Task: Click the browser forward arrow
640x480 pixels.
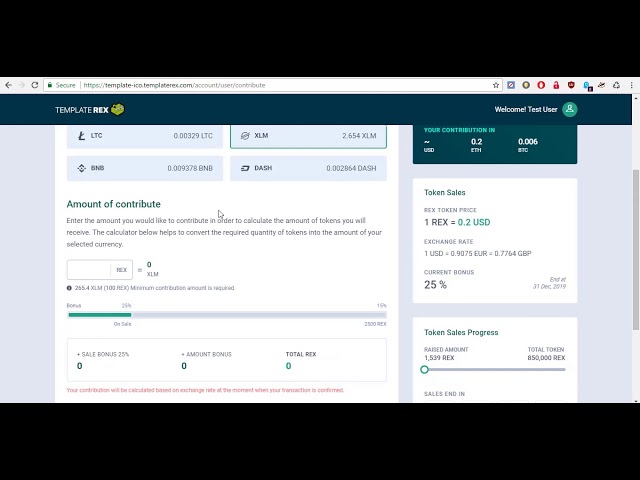Action: point(22,85)
